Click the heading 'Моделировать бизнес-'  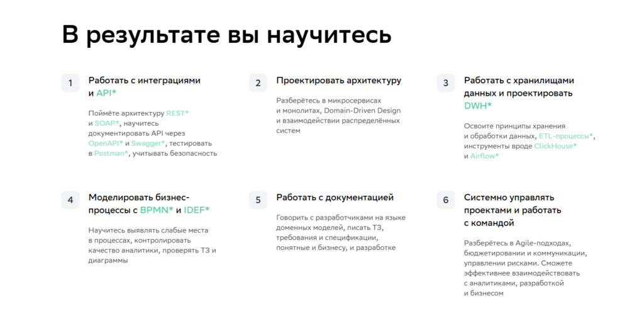pyautogui.click(x=139, y=197)
